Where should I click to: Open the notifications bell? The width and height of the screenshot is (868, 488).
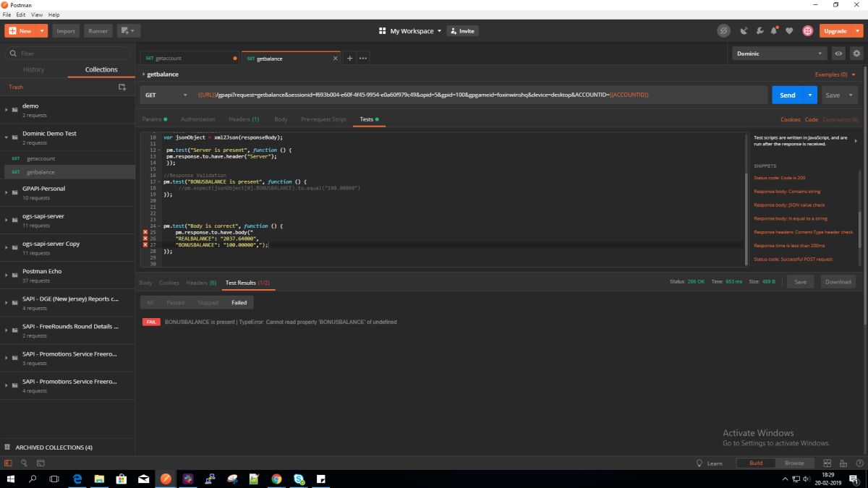[x=774, y=31]
